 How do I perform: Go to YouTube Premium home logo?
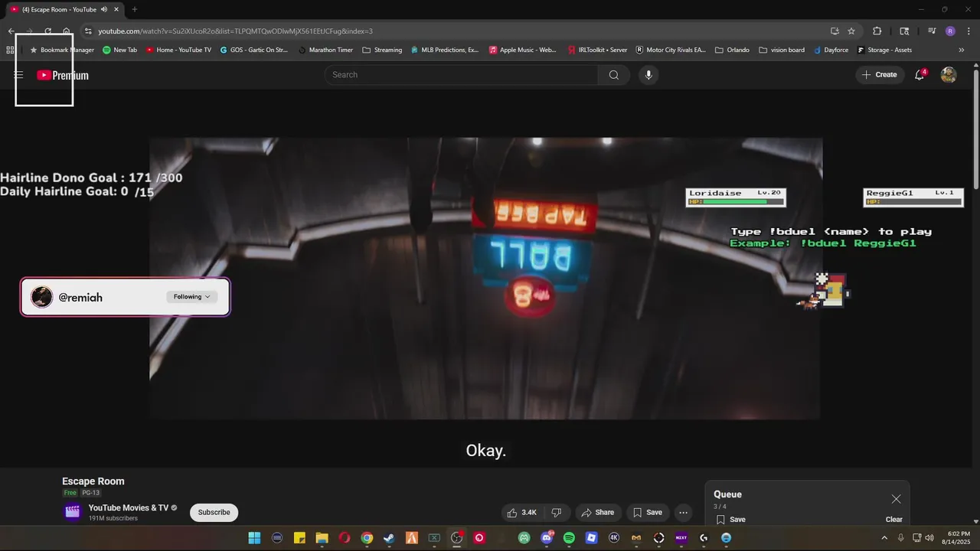click(63, 75)
